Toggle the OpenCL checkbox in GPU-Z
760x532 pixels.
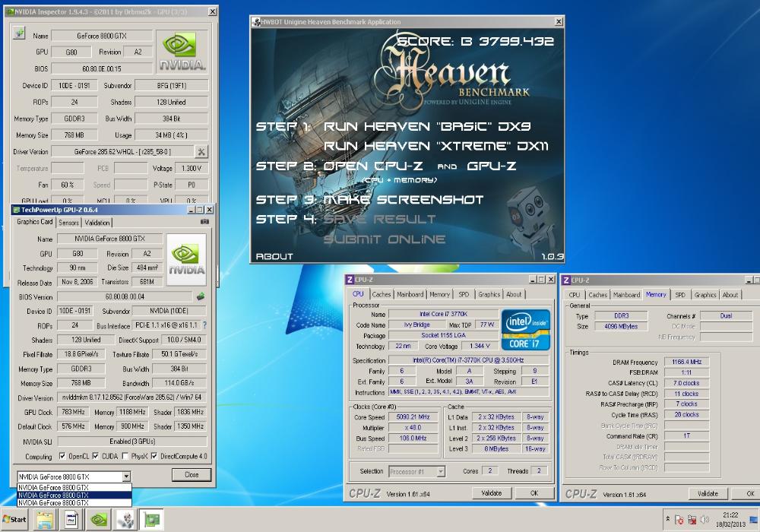pos(62,456)
